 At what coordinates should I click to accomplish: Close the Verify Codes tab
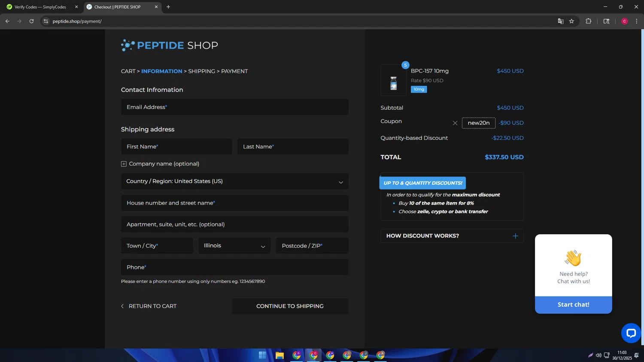click(76, 7)
